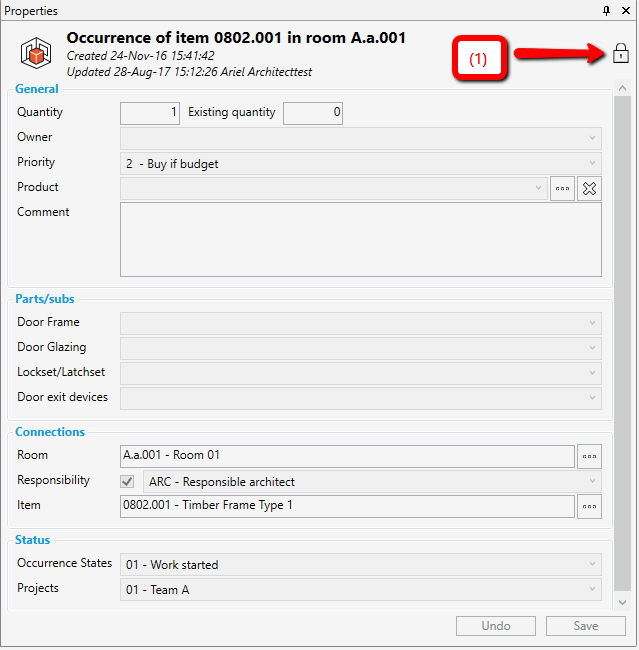
Task: Click the Updated 28-Aug-17 line
Action: point(189,72)
